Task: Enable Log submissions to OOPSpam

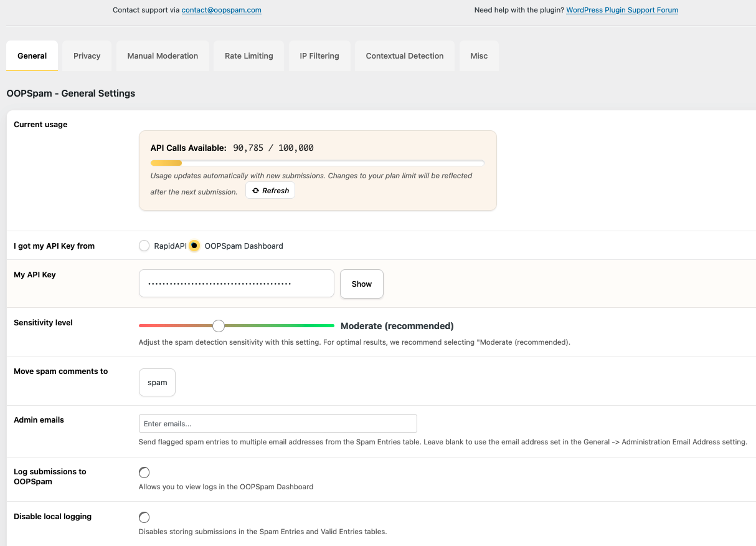Action: (144, 472)
